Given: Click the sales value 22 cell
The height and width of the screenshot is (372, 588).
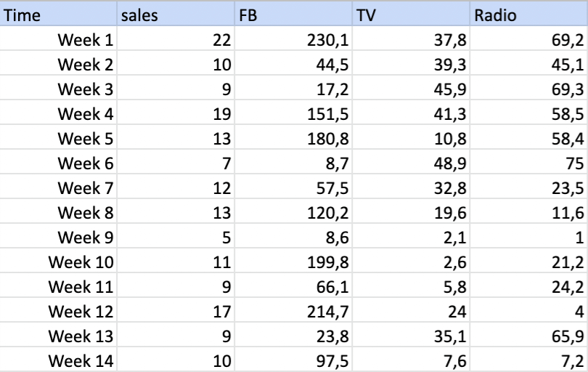Looking at the screenshot, I should point(176,39).
